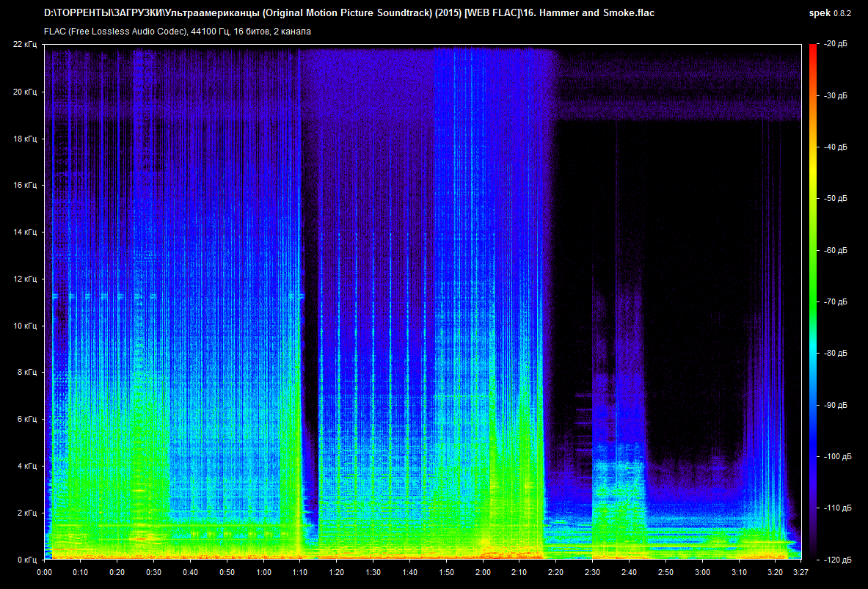Click the '-60 дБ' scale label
The image size is (868, 589).
835,251
